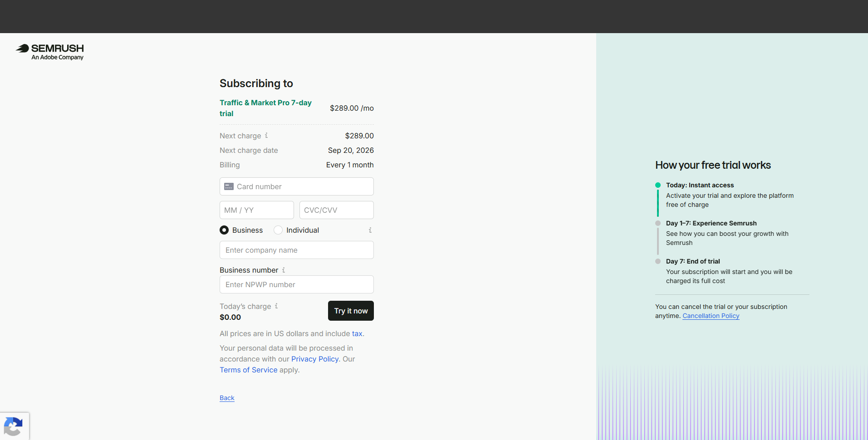
Task: Open the Cancellation Policy link
Action: (x=711, y=316)
